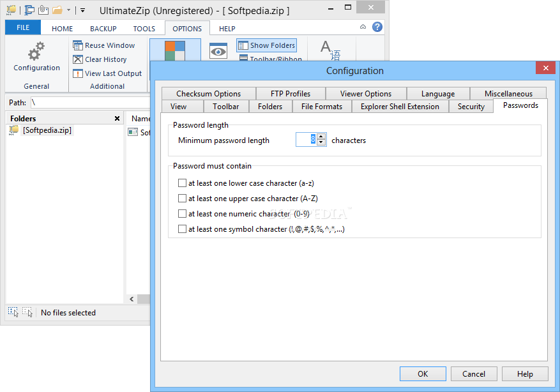Enable at least one lower case character
560x392 pixels.
(x=182, y=183)
